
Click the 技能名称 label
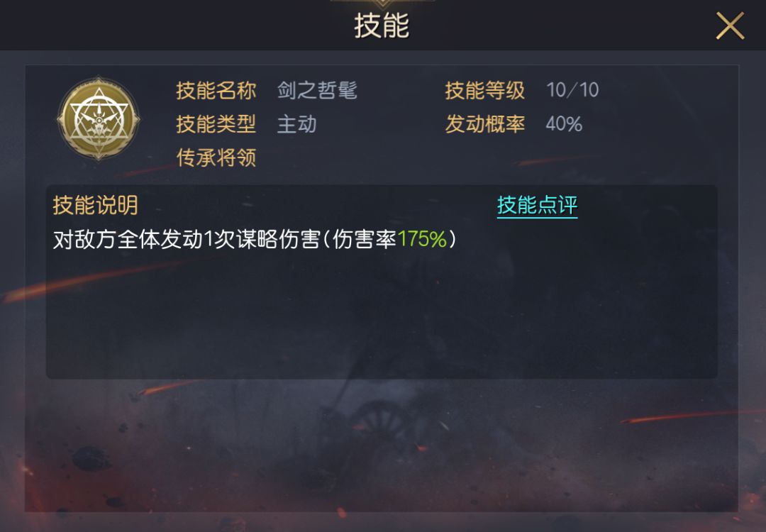(x=216, y=90)
